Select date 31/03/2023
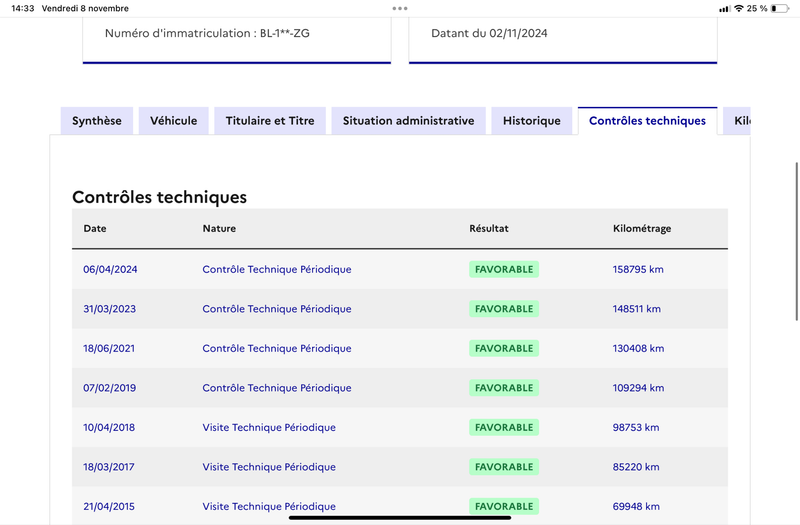The image size is (800, 525). [x=110, y=309]
